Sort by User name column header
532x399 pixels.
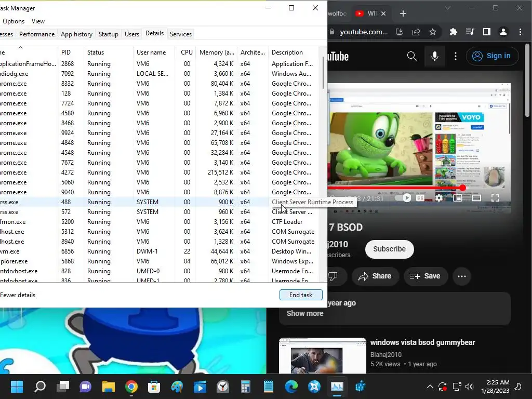[x=154, y=52]
